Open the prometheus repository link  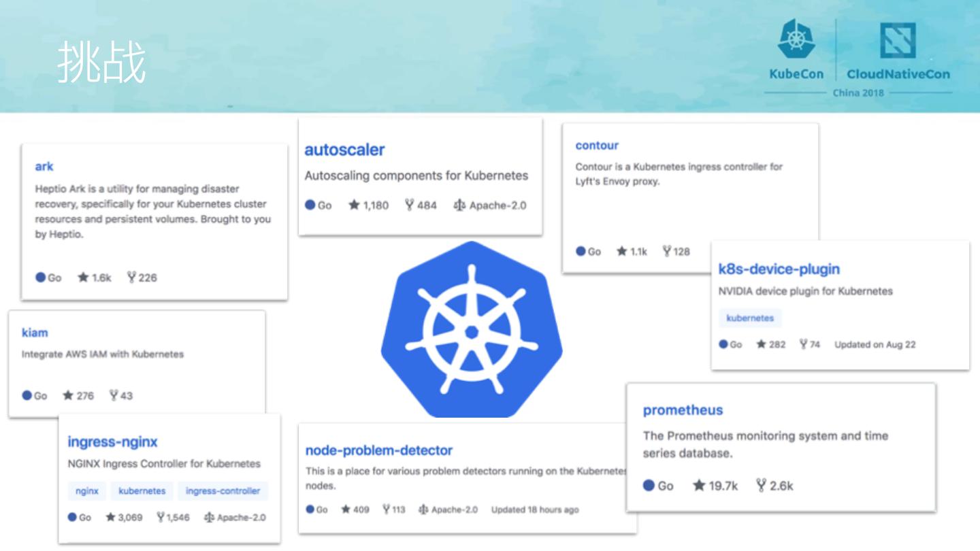[x=683, y=410]
